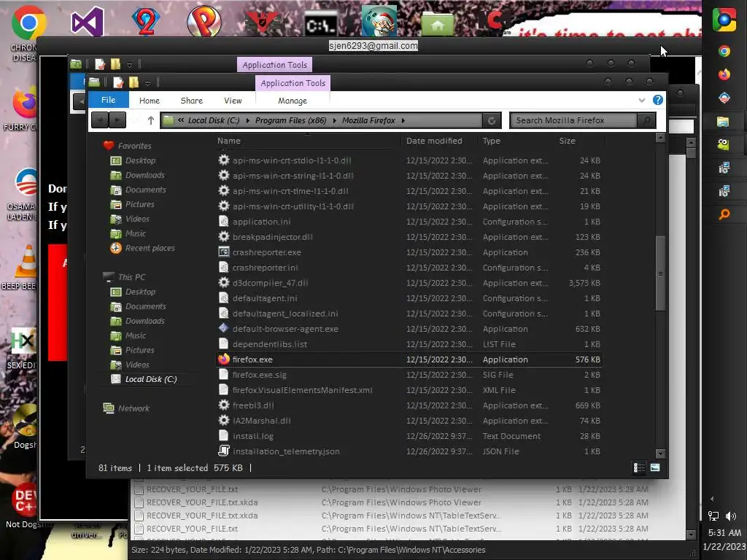Open command prompt desktop icon
This screenshot has height=560, width=747.
point(321,24)
